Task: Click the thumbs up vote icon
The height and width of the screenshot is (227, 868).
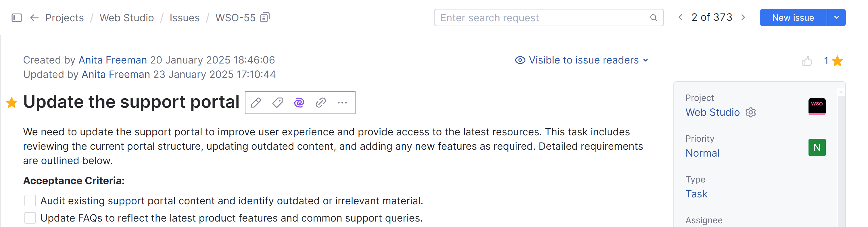Action: (807, 61)
